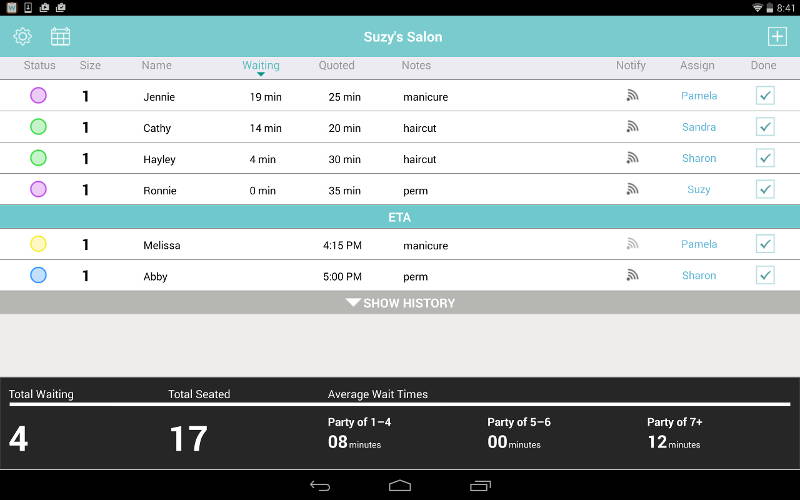Change Ronnie's assignment from Suzy
The image size is (800, 500).
tap(698, 189)
